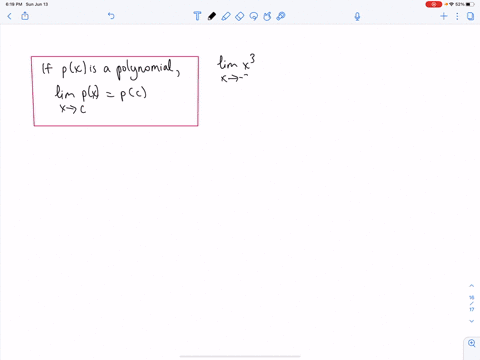Select the Eraser tool

pyautogui.click(x=240, y=16)
